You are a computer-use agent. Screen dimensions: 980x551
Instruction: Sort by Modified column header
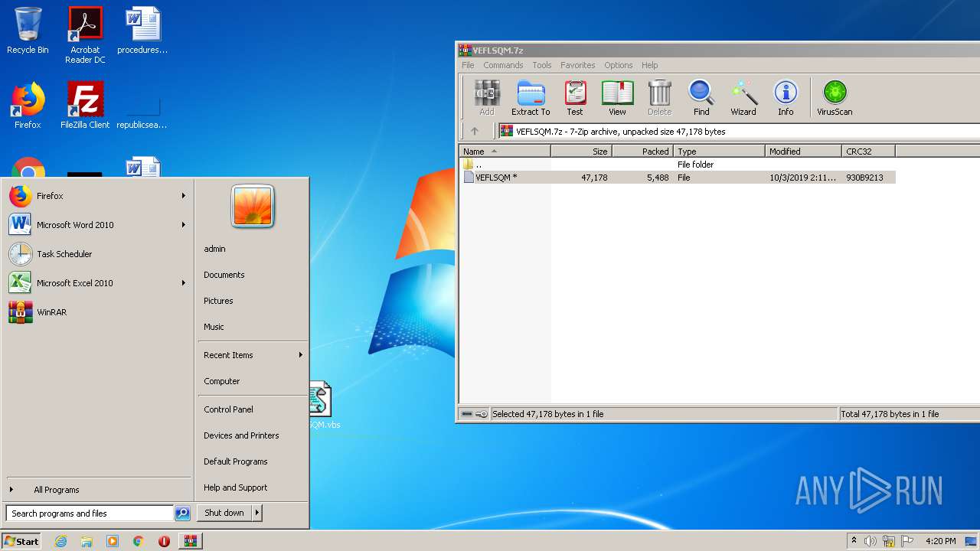(x=803, y=152)
